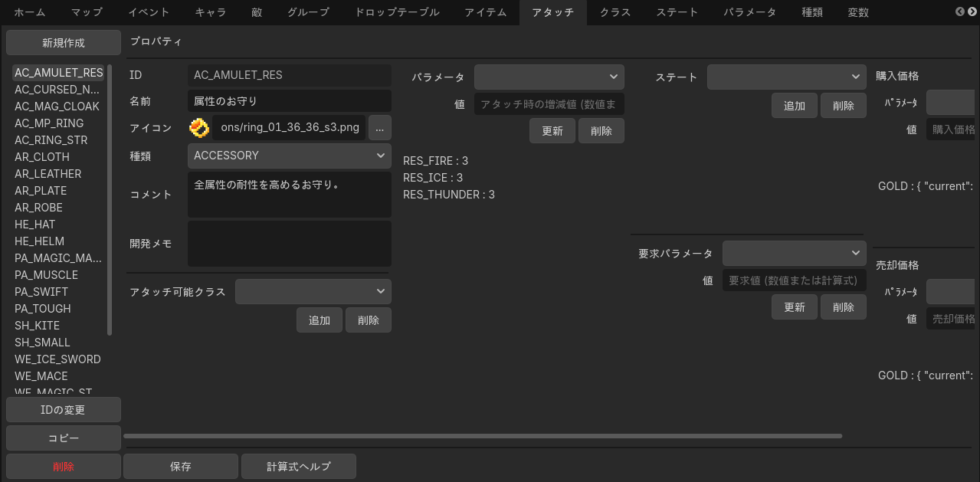Switch to the ステート tab
This screenshot has width=980, height=482.
pos(677,12)
